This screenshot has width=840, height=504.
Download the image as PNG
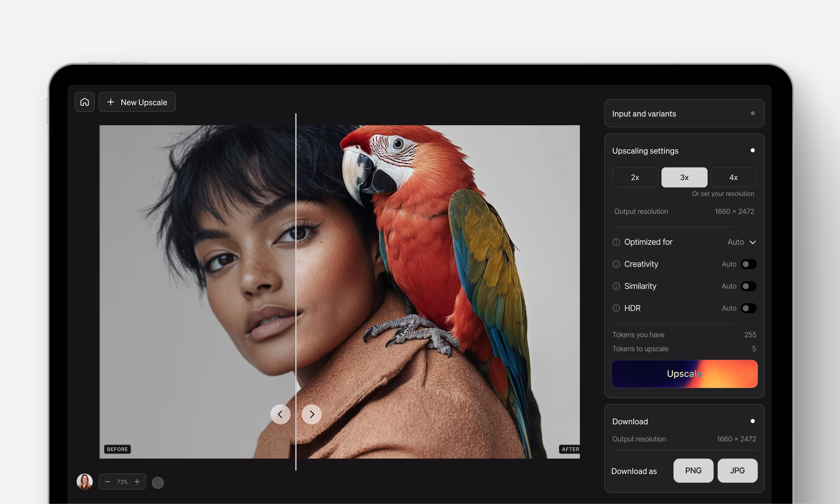coord(693,471)
